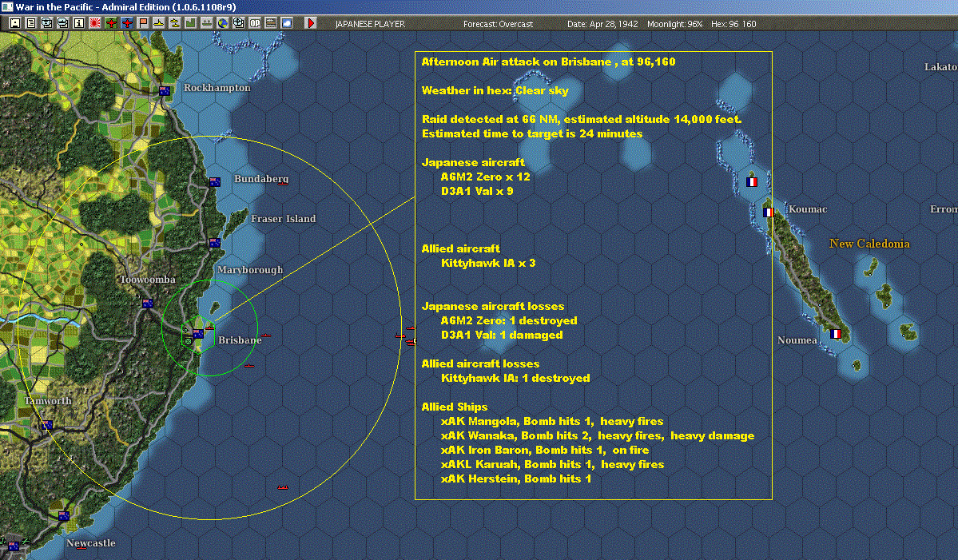Screen dimensions: 958x560
Task: Click the Japanese rising sun flag icon
Action: pyautogui.click(x=95, y=23)
